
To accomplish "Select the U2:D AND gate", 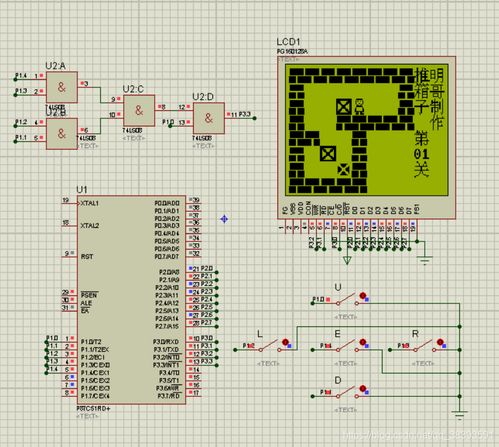I will (x=209, y=118).
